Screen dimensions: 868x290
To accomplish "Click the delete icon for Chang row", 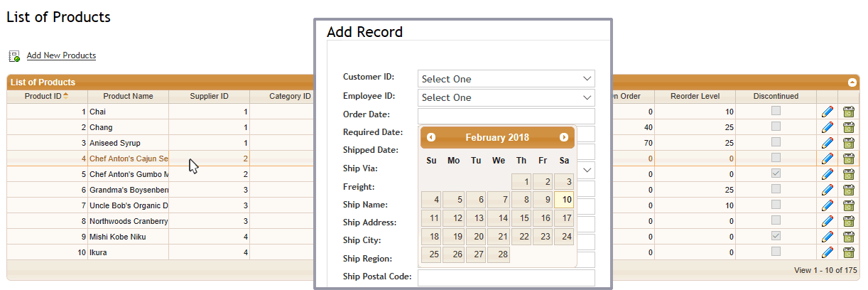I will pos(849,127).
